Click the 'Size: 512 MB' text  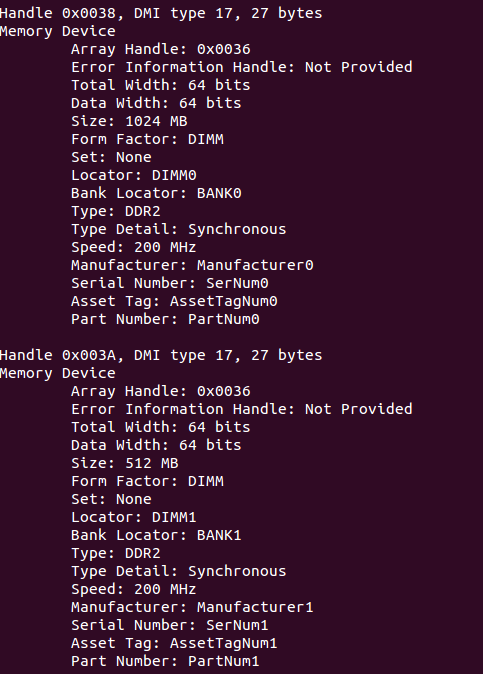click(x=125, y=463)
